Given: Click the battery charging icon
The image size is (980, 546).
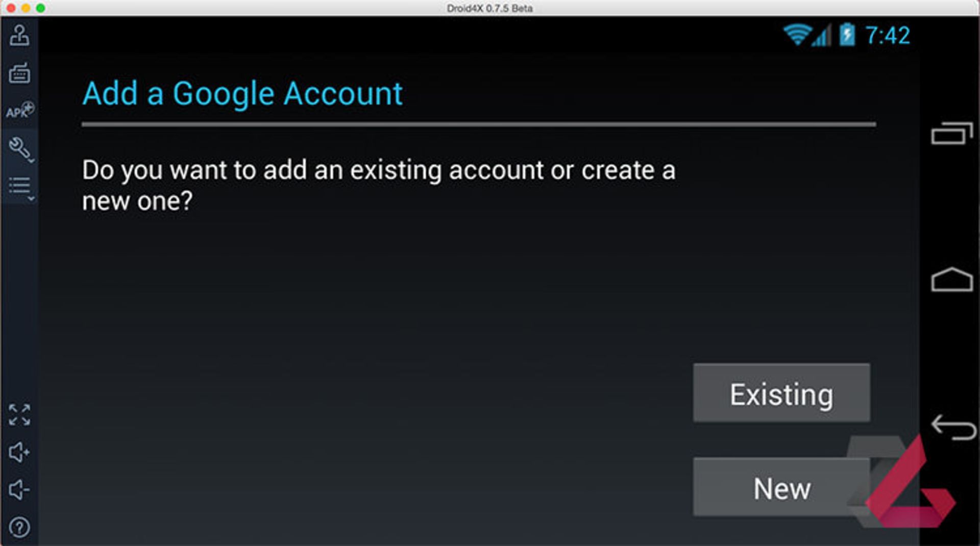Looking at the screenshot, I should (x=847, y=34).
